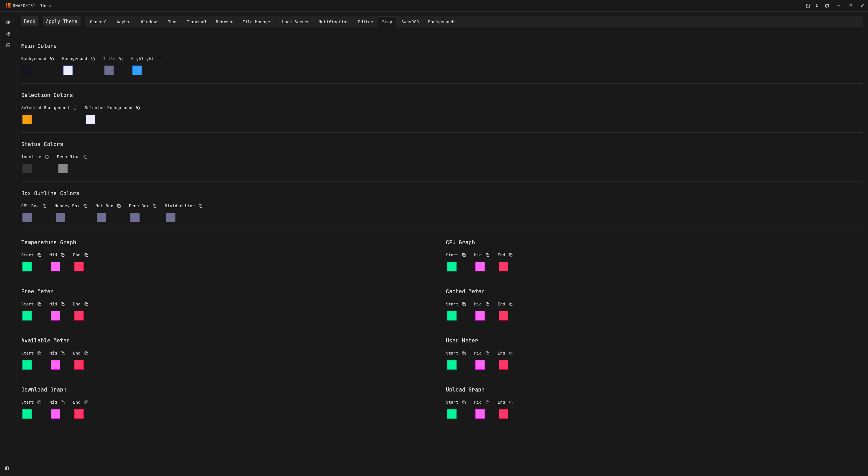Viewport: 868px width, 476px height.
Task: Open the sidebar settings gear icon
Action: click(x=8, y=34)
